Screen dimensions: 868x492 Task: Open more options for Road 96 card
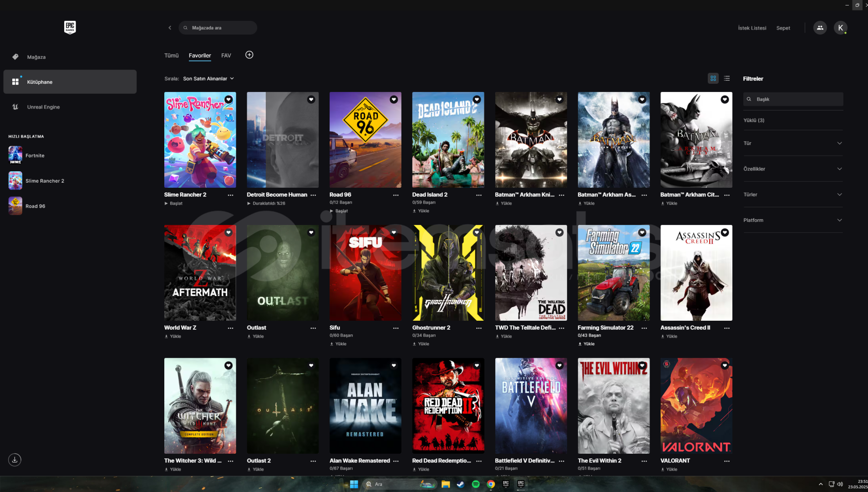[x=396, y=195]
